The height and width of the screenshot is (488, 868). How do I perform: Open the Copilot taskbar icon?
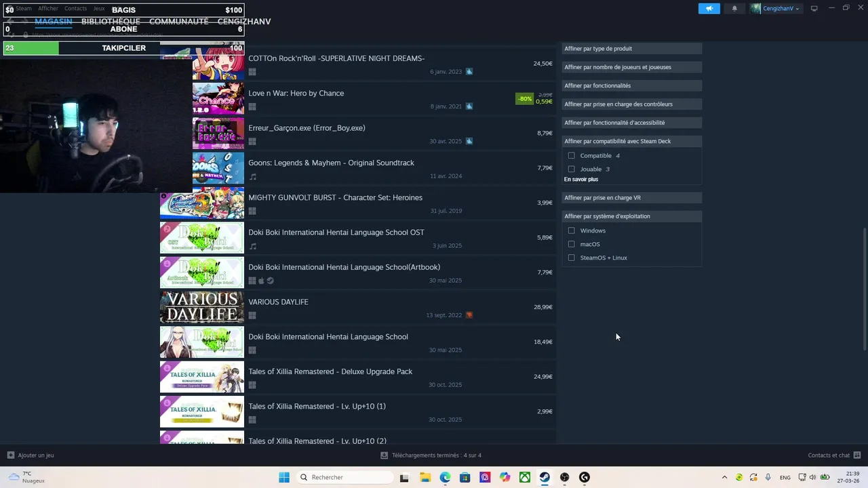tap(505, 477)
